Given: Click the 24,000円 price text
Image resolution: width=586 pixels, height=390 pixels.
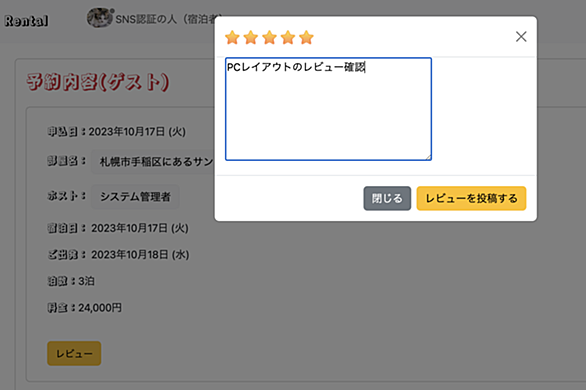Looking at the screenshot, I should click(100, 308).
